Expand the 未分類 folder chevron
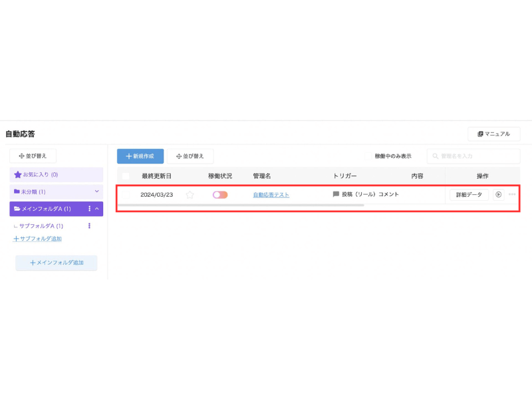The width and height of the screenshot is (532, 399). point(96,192)
